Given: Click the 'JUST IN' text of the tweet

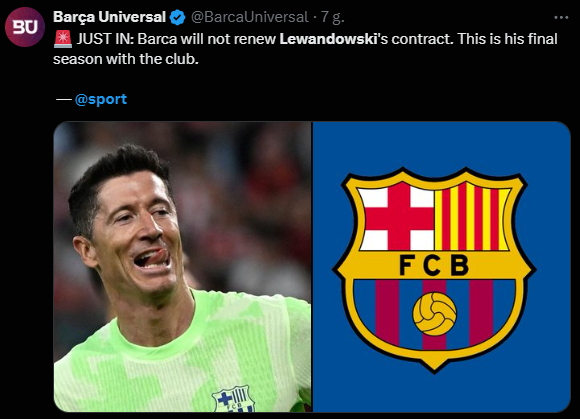Looking at the screenshot, I should click(x=105, y=39).
